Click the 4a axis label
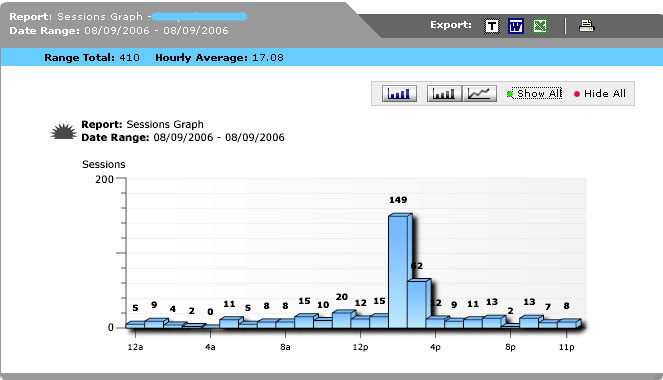This screenshot has height=380, width=663. click(x=210, y=347)
